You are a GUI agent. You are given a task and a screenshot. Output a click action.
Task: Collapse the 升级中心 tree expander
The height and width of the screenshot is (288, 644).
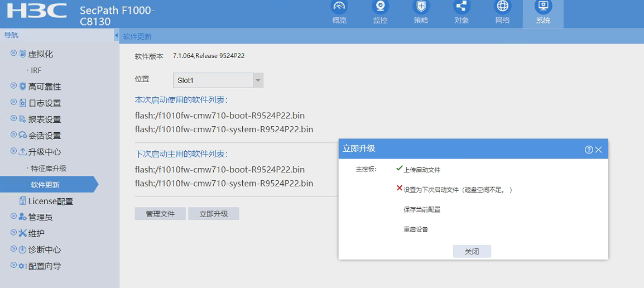[x=13, y=151]
